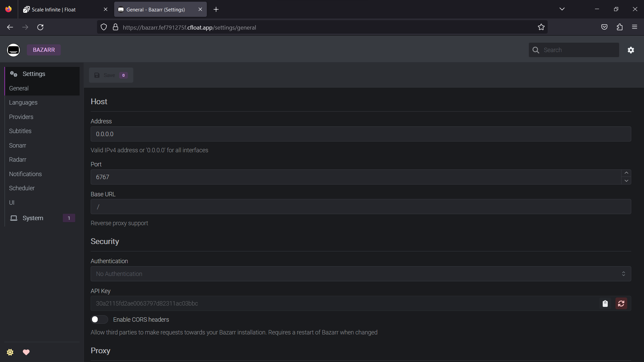Toggle Enable CORS headers switch
This screenshot has width=644, height=362.
99,319
